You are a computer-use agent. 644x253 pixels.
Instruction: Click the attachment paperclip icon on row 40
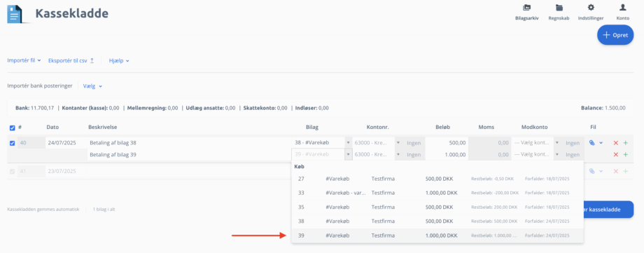[591, 143]
